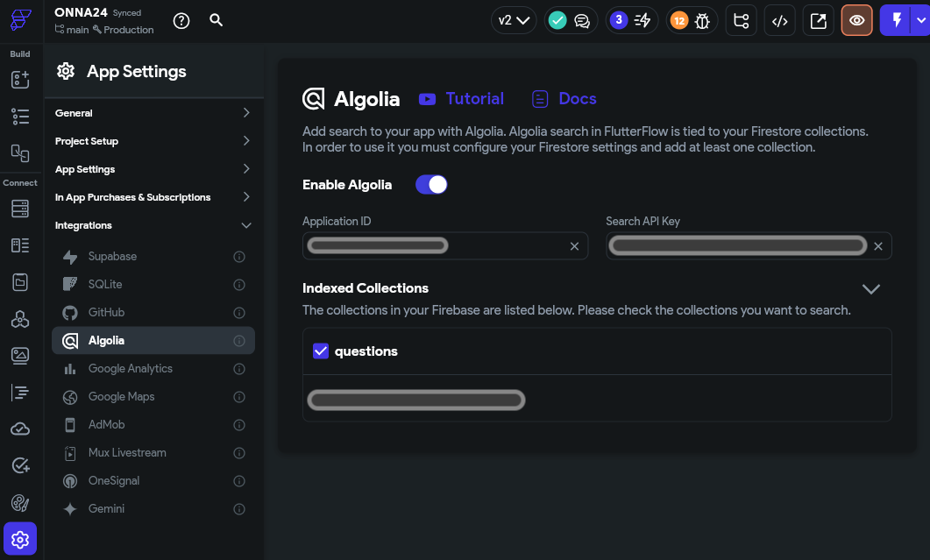Open the Widget Tree list icon

tap(20, 117)
